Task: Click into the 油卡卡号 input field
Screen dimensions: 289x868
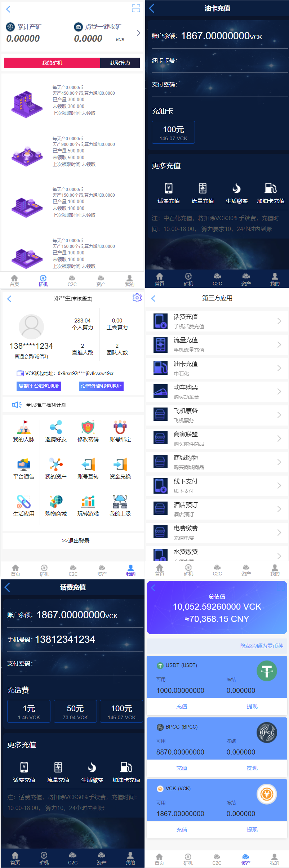Action: 231,61
